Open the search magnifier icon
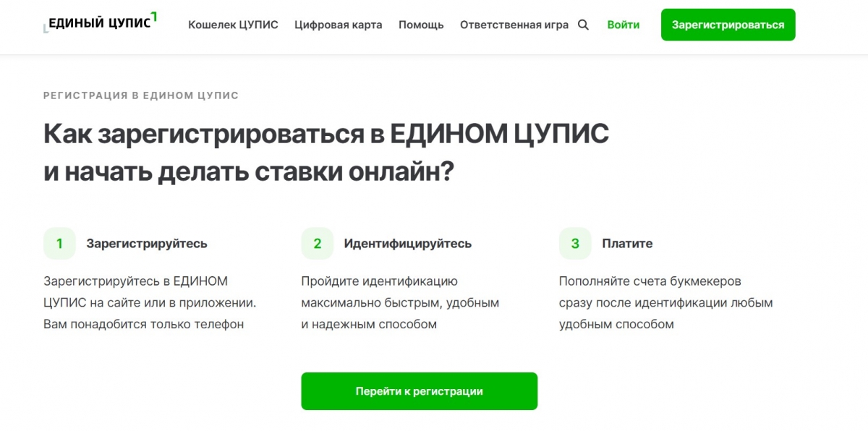 pyautogui.click(x=584, y=25)
